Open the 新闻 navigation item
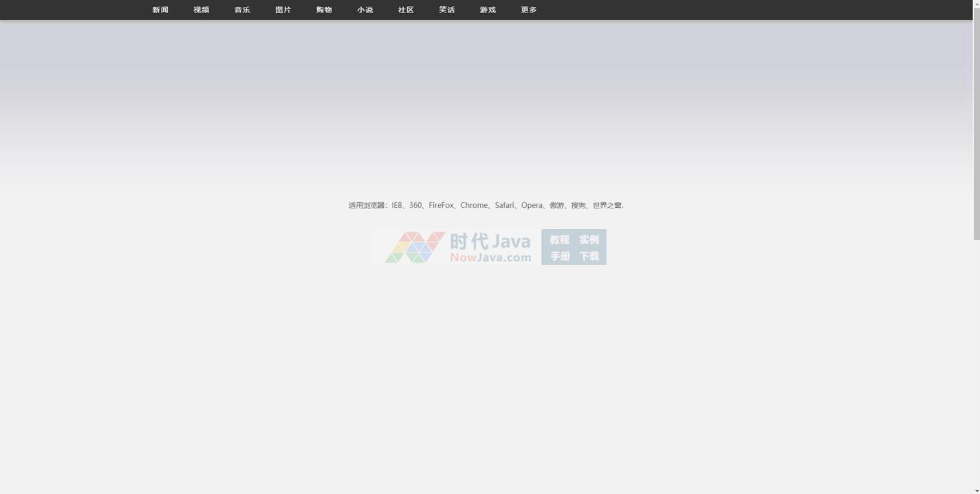Viewport: 980px width, 494px height. (x=160, y=10)
